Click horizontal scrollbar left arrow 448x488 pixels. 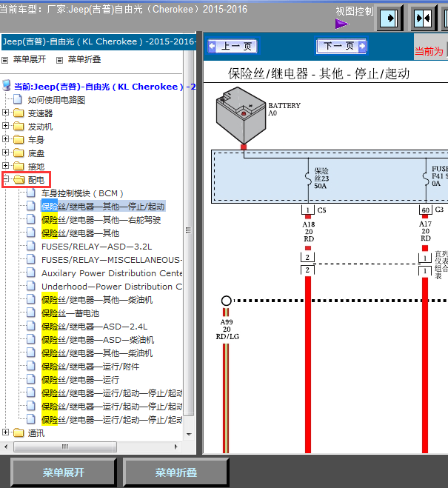(x=6, y=447)
